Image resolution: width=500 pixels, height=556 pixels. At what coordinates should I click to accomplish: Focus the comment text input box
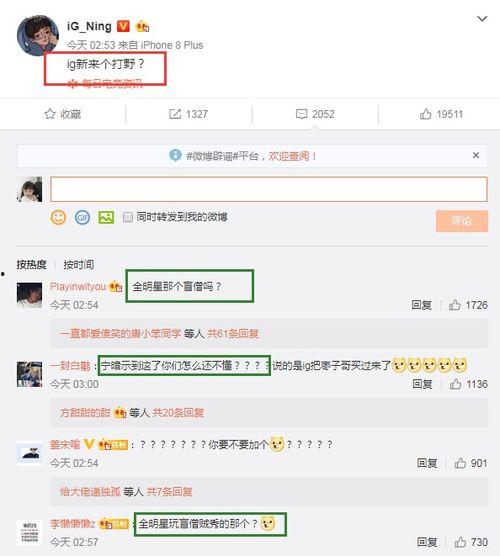click(269, 189)
